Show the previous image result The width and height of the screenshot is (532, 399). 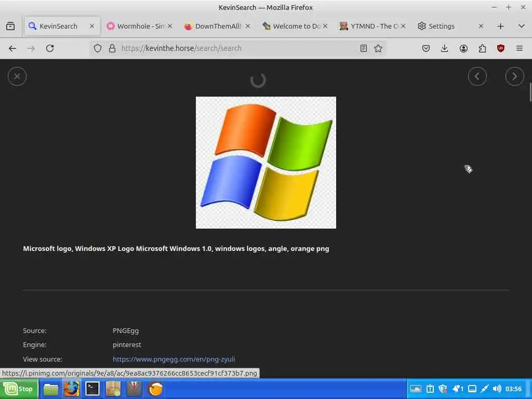(477, 77)
